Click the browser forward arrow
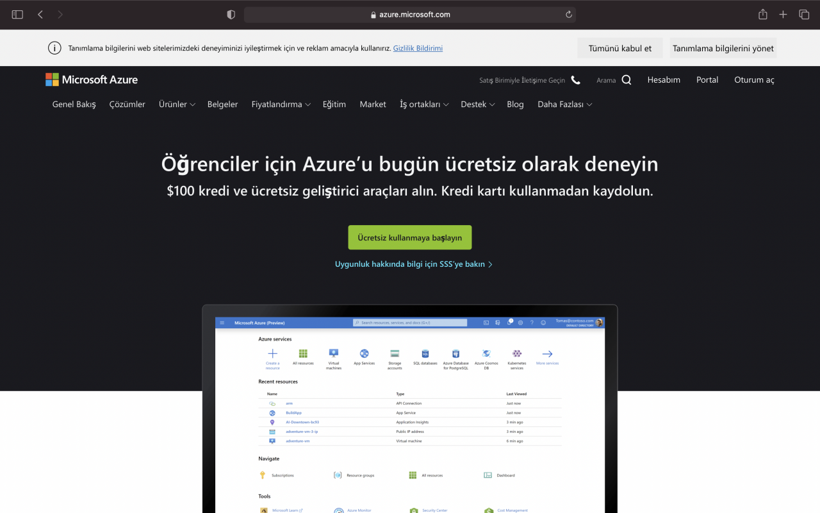Viewport: 820px width, 513px height. (x=60, y=15)
